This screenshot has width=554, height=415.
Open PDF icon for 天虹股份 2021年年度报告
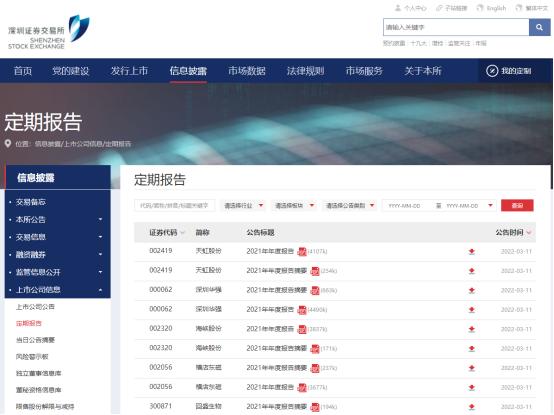(302, 251)
